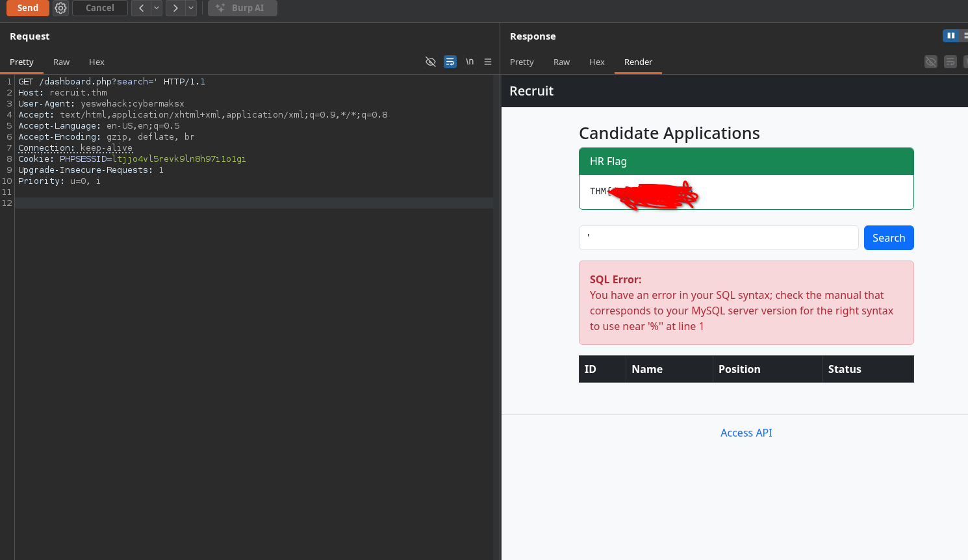The image size is (968, 560).
Task: Click the Accept-Language header line
Action: point(99,126)
